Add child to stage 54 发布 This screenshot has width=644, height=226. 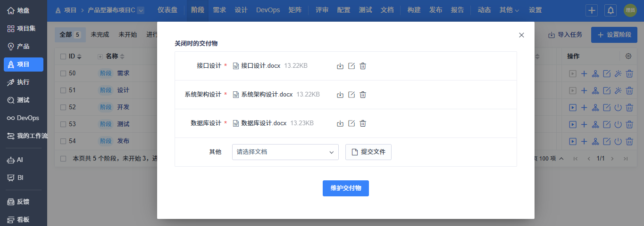pos(584,141)
